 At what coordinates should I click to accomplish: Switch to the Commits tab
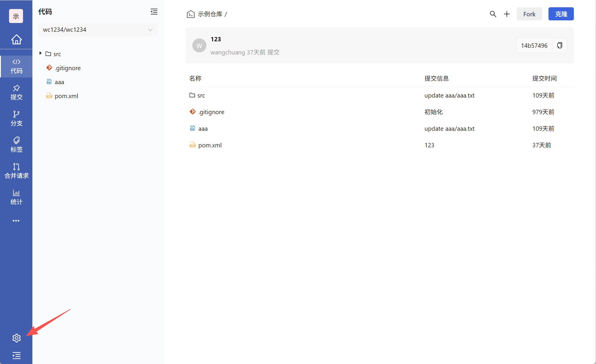(16, 92)
